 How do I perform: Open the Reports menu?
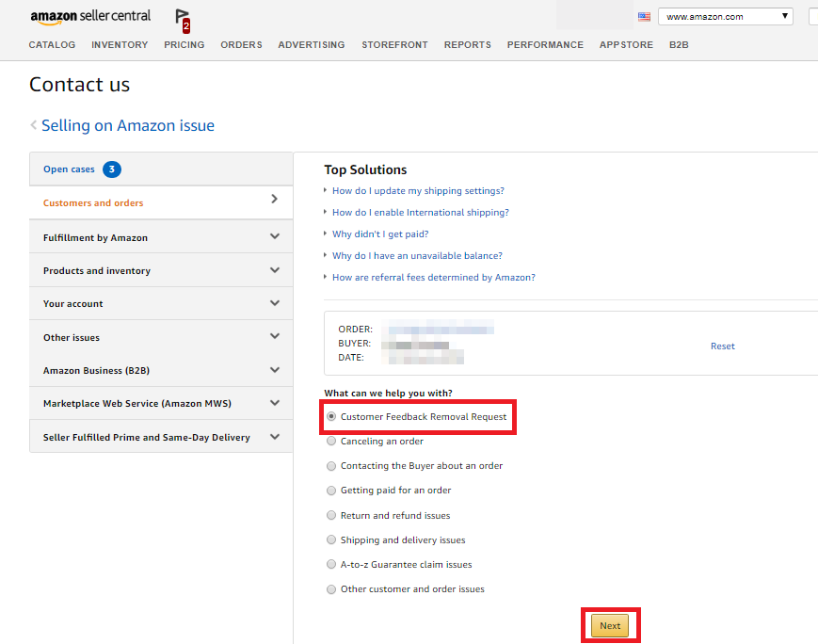(x=468, y=45)
